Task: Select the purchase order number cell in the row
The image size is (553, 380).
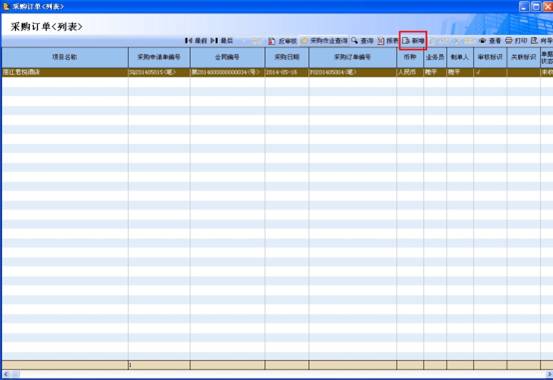Action: (x=353, y=72)
